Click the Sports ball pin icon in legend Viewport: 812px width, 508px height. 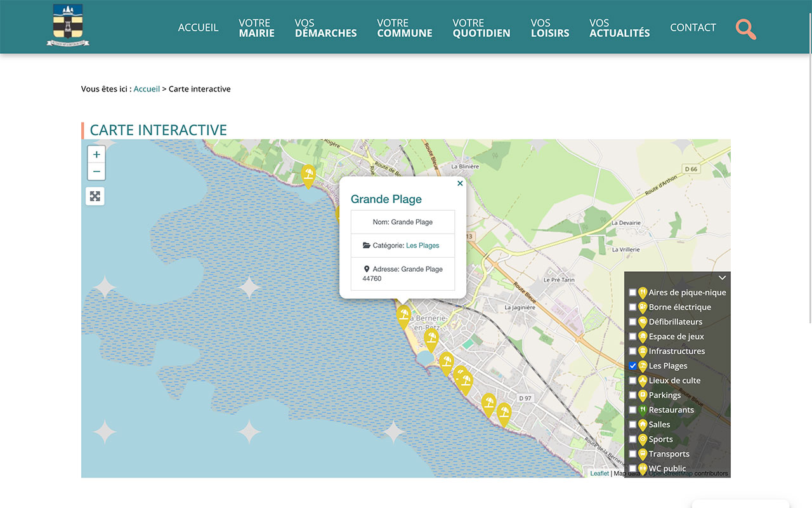coord(643,439)
